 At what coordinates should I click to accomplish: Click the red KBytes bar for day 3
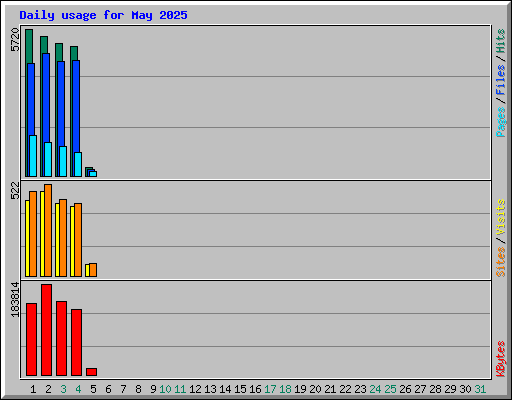click(61, 338)
